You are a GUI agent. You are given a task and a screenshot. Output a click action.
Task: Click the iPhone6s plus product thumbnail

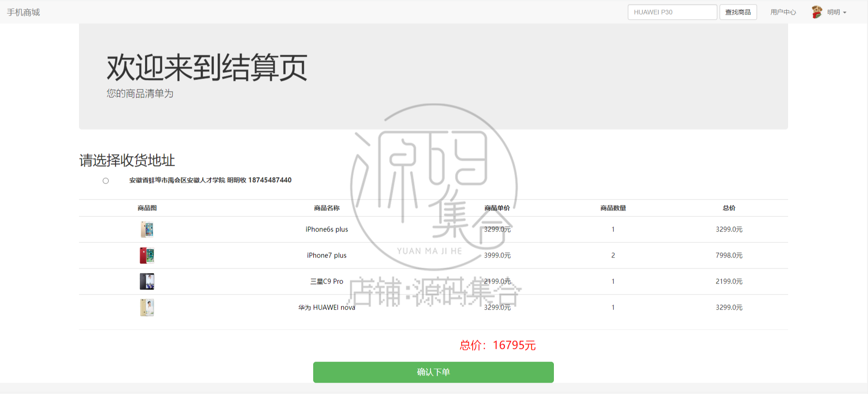click(147, 229)
